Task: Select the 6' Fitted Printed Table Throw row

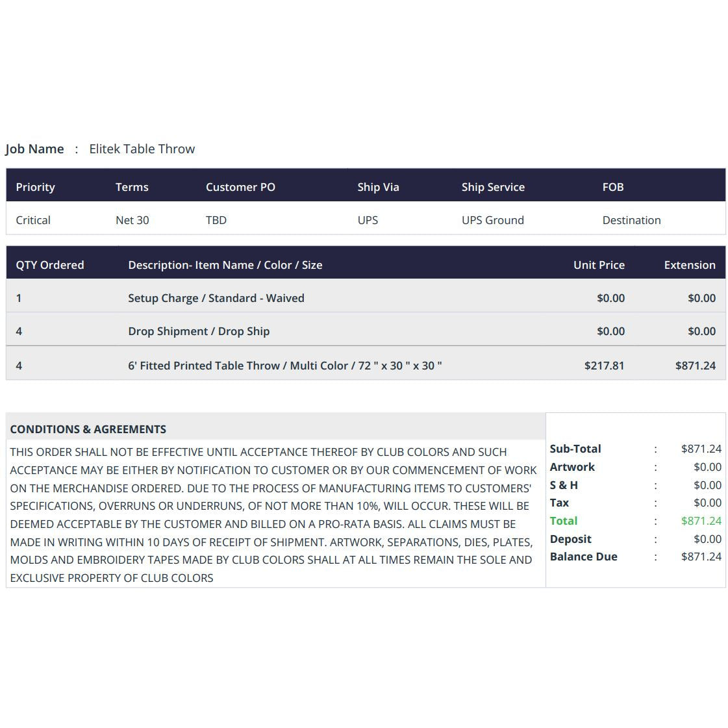Action: click(366, 366)
